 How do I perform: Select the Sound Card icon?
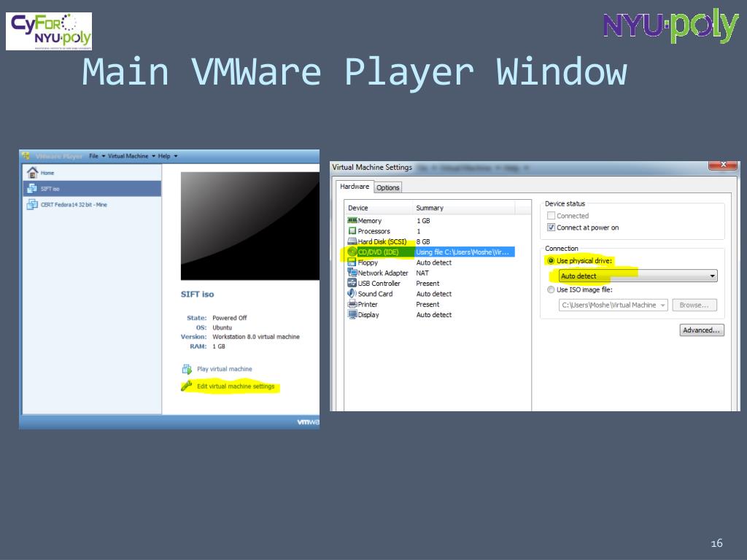[352, 294]
